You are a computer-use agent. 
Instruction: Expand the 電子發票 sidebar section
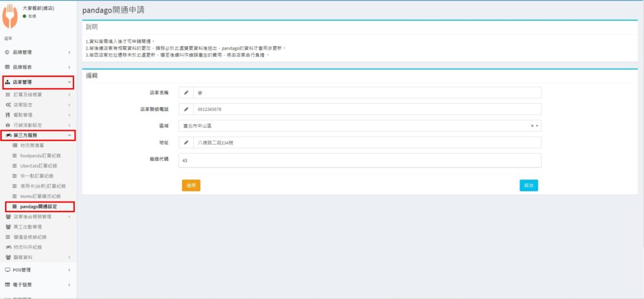[38, 285]
